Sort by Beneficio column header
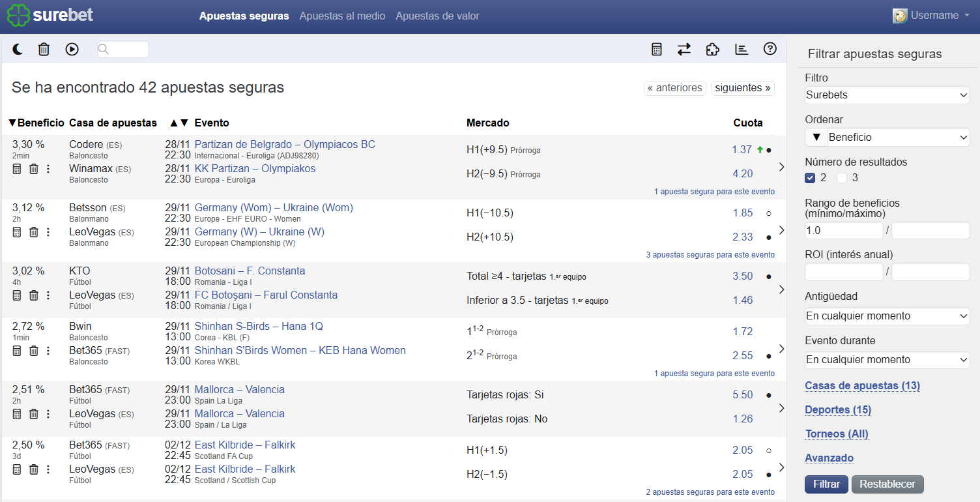 pyautogui.click(x=36, y=123)
